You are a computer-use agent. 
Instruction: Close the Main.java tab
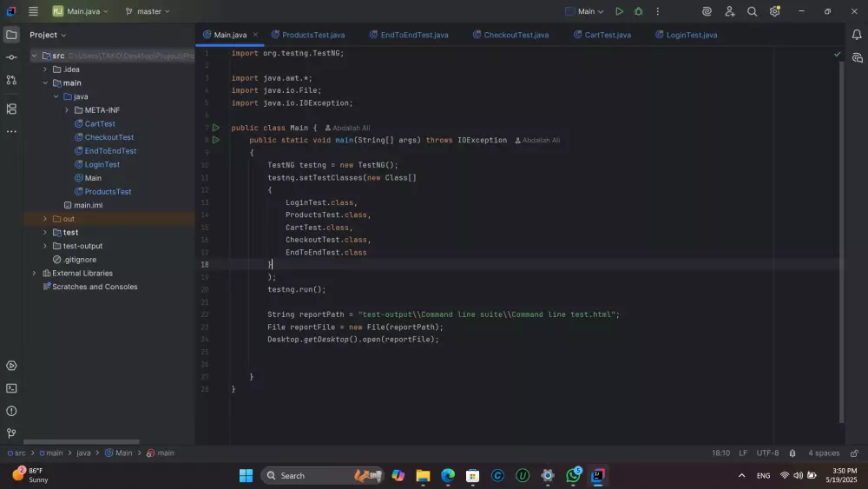coord(255,35)
